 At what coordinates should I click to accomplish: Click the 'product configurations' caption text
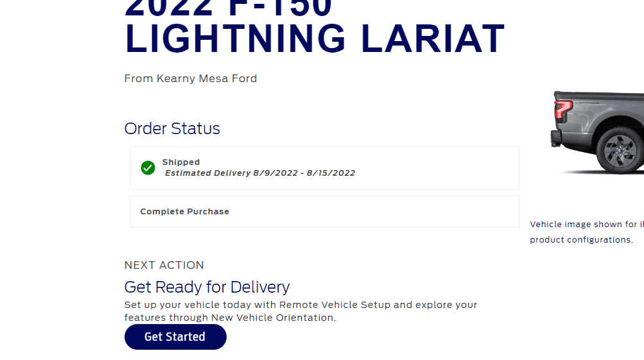point(581,240)
